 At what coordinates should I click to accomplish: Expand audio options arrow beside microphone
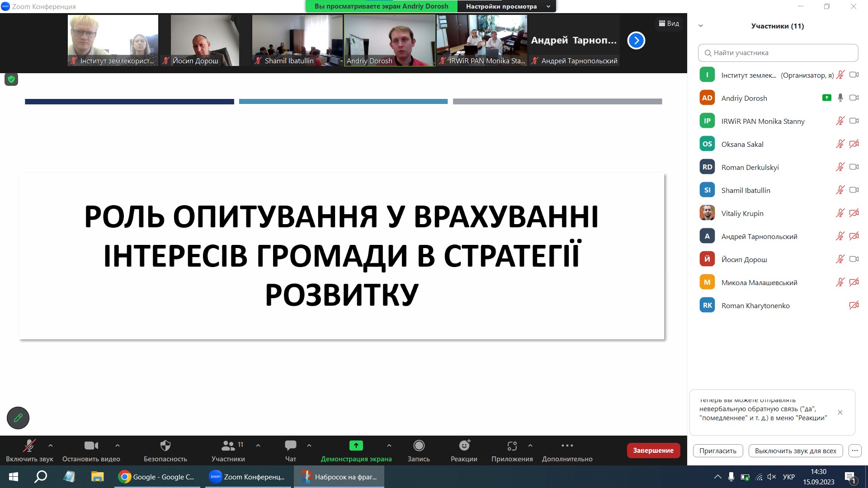pyautogui.click(x=51, y=446)
